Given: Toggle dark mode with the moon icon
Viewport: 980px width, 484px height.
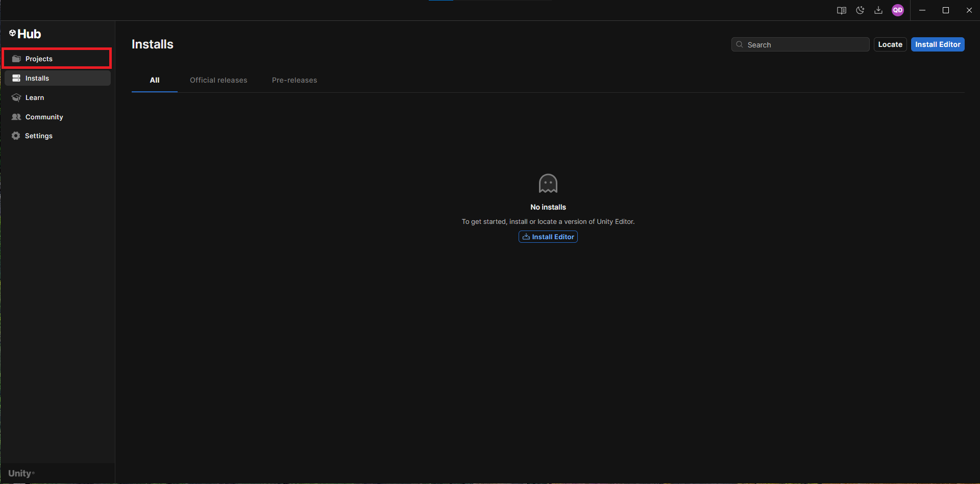Looking at the screenshot, I should click(x=860, y=10).
